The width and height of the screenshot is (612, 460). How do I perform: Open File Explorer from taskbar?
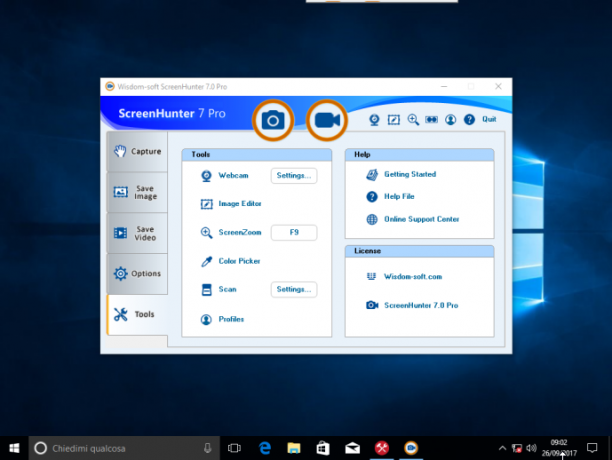294,448
